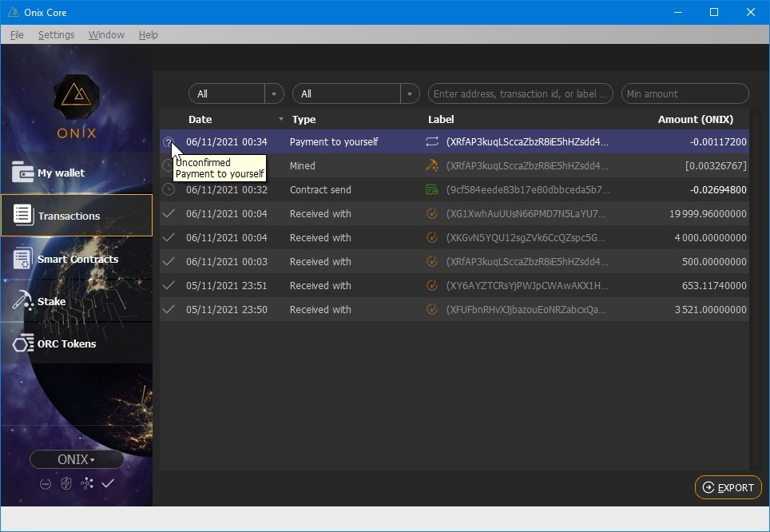
Task: Click the Mined pickaxe icon in row
Action: coord(431,165)
